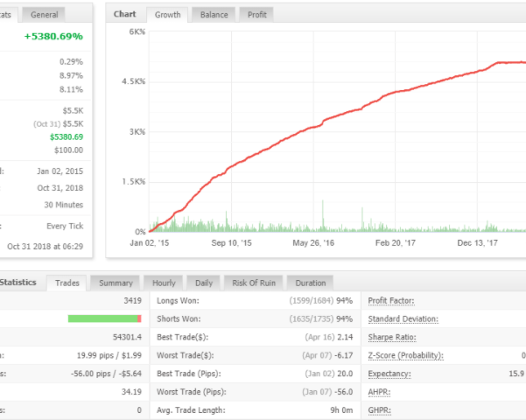Click the +5380.69% gain value
Viewport: 526px width, 420px height.
(x=53, y=37)
